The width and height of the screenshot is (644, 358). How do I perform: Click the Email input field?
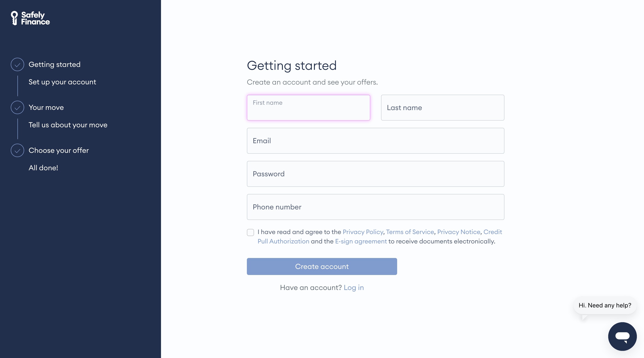(375, 141)
